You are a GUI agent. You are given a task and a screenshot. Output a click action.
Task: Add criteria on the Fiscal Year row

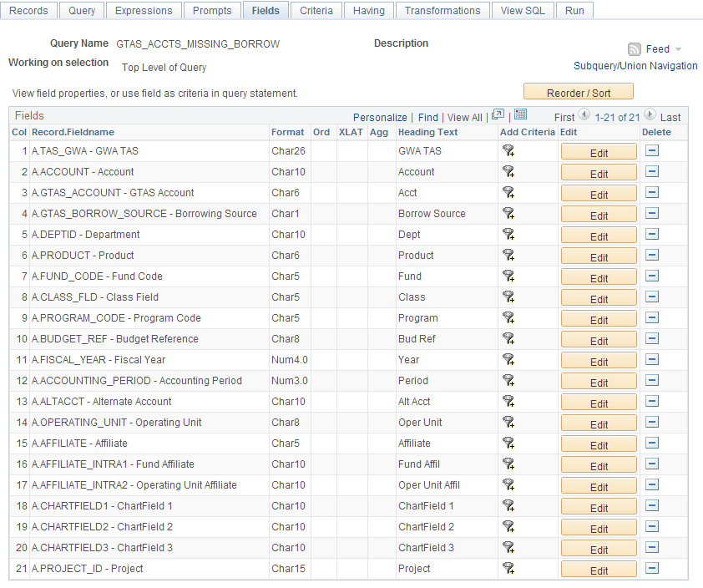click(509, 360)
